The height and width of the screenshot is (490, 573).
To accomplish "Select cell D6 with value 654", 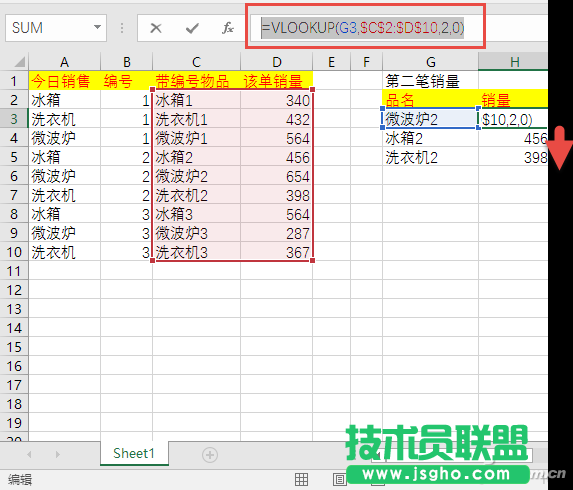I will [x=276, y=176].
